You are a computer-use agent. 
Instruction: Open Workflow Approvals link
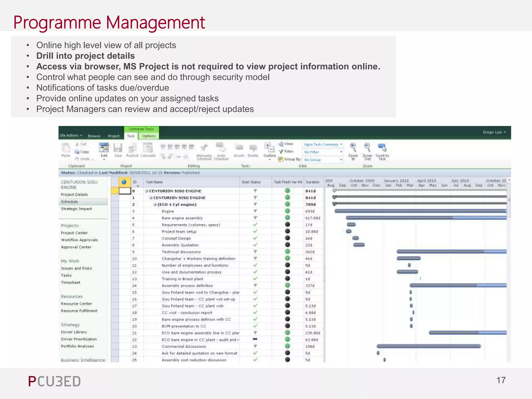(79, 240)
